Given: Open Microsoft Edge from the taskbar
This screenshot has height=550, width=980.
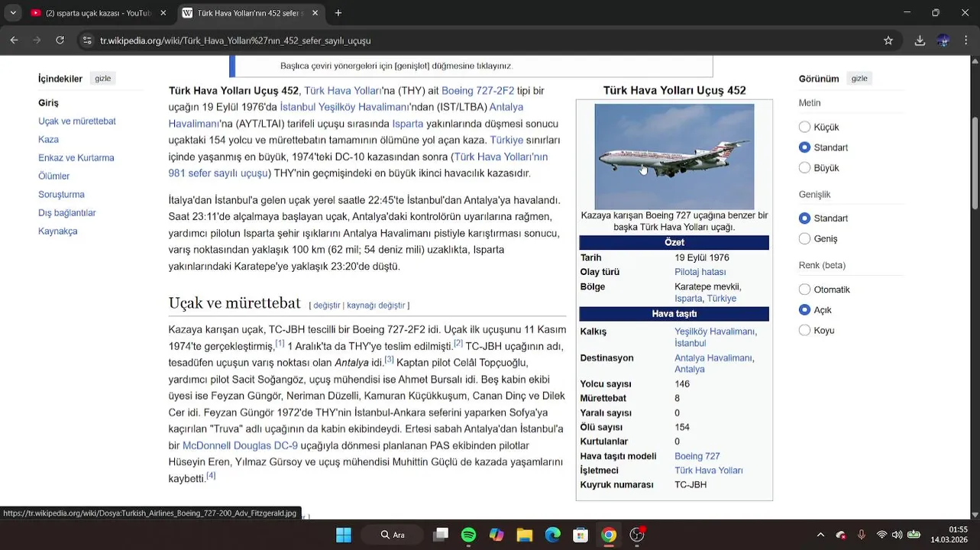Looking at the screenshot, I should (x=553, y=535).
